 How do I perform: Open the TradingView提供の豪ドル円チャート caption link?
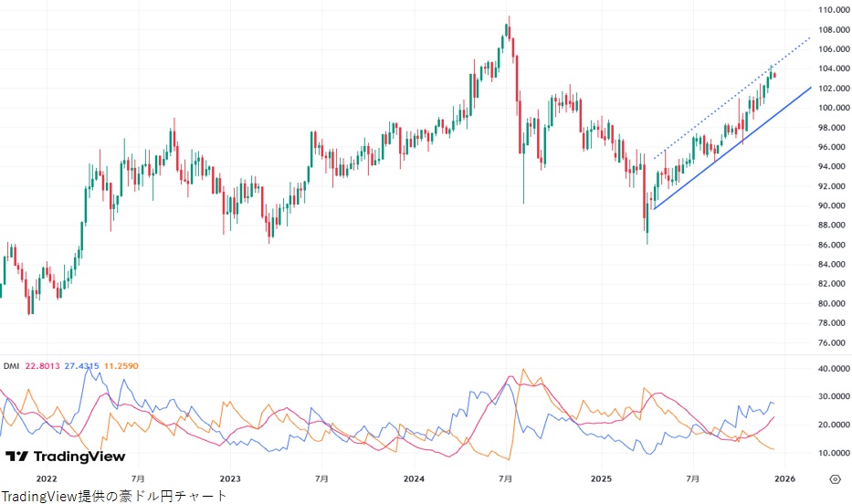tap(113, 496)
